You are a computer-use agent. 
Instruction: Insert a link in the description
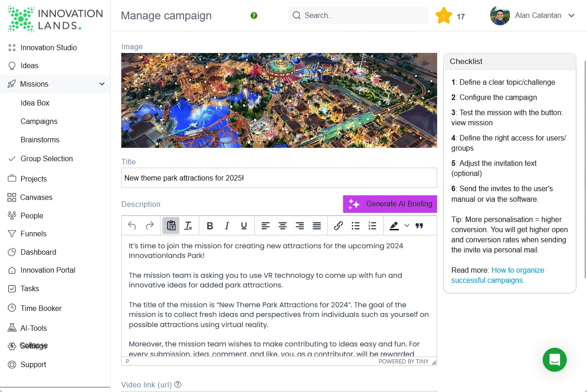[338, 226]
